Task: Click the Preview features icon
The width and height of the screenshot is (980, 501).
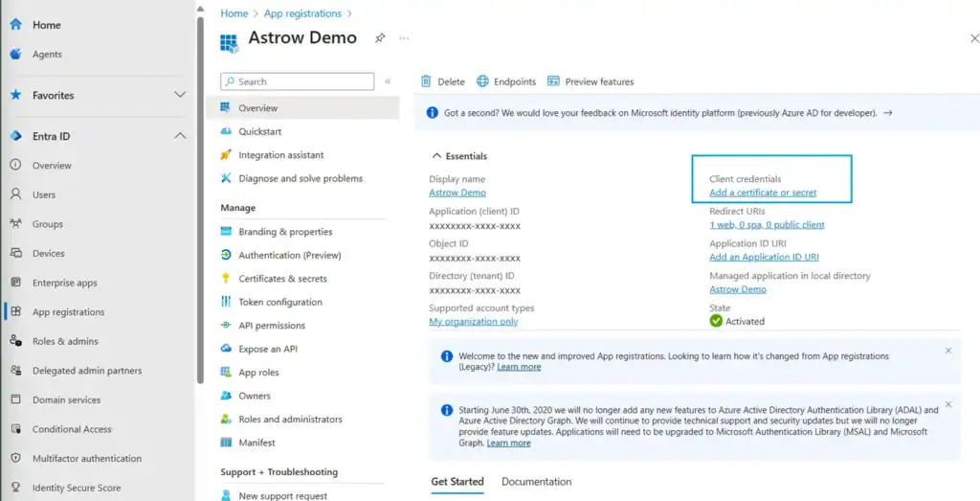Action: pos(553,81)
